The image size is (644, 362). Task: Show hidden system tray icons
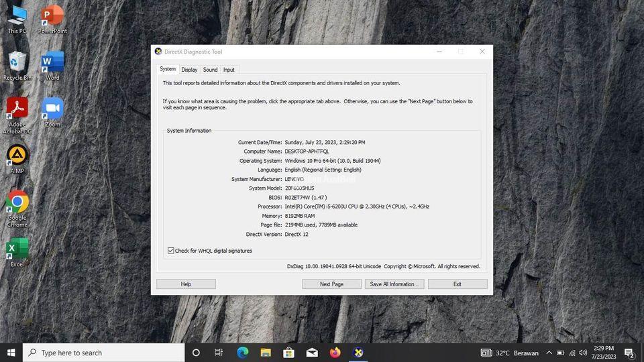pos(549,353)
